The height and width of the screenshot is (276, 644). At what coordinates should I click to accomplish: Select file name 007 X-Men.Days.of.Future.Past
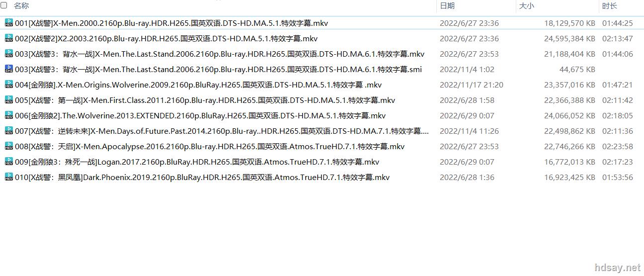(x=222, y=131)
